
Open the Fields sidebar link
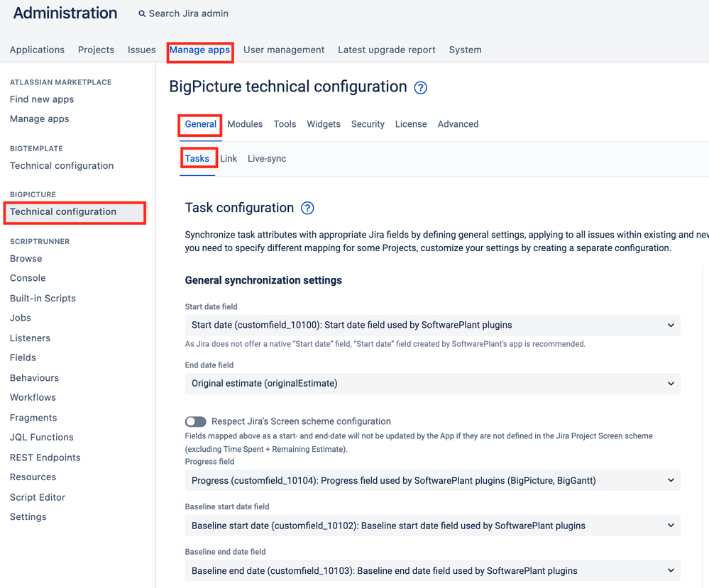tap(23, 358)
